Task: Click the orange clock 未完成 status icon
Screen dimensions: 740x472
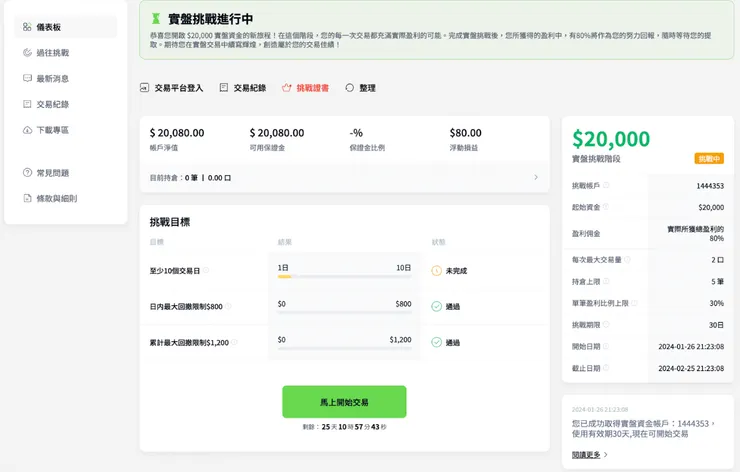Action: [437, 271]
